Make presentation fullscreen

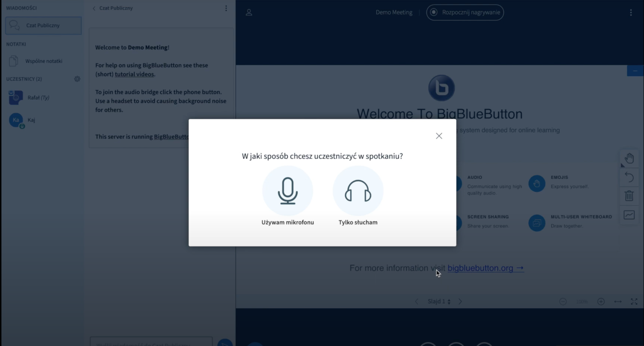[x=634, y=302]
